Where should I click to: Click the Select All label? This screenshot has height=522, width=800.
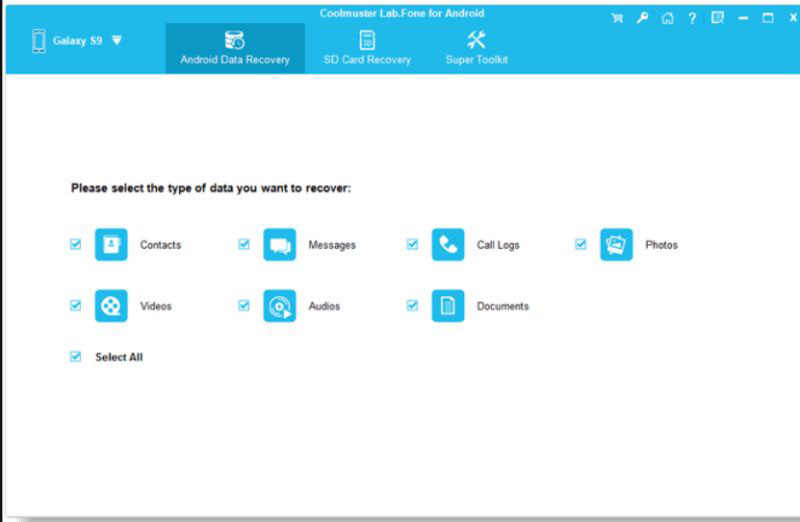[119, 357]
